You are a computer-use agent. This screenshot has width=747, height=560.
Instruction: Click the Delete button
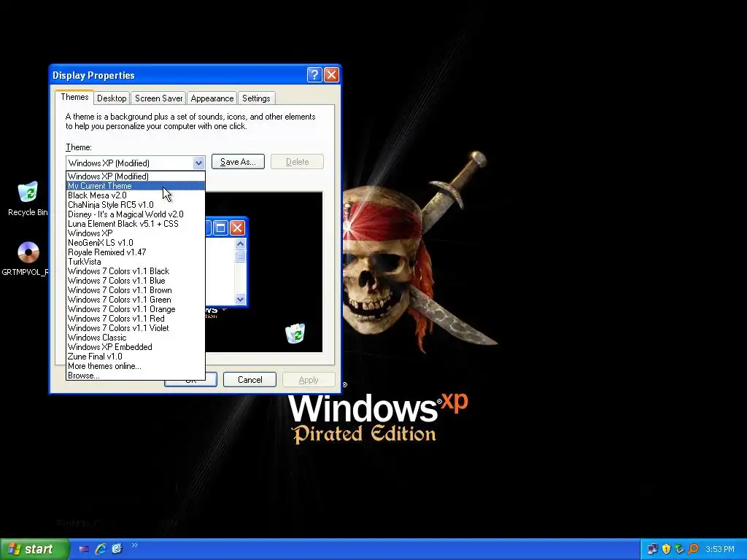point(298,162)
